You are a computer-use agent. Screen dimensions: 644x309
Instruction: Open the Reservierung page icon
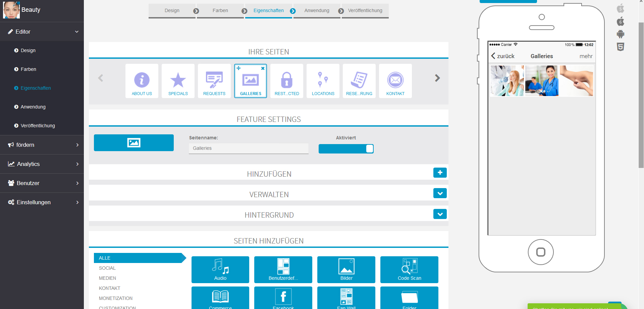click(x=359, y=81)
